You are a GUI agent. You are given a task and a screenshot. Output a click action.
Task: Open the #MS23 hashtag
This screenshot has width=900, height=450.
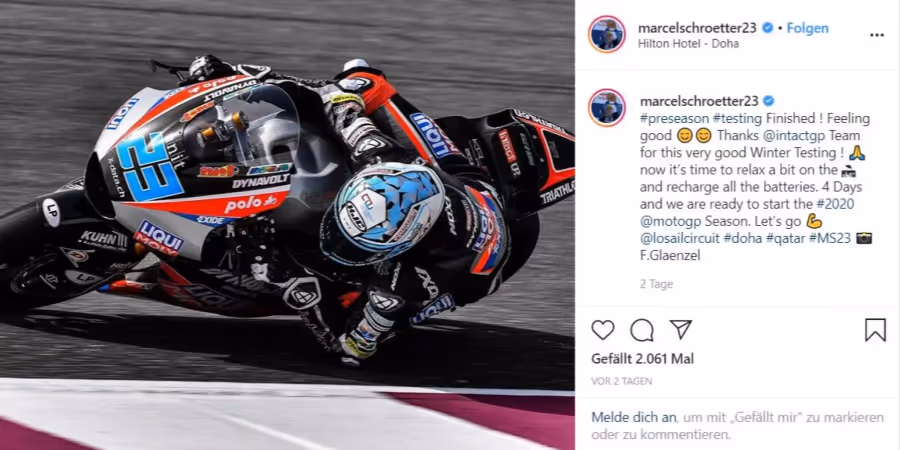(829, 239)
